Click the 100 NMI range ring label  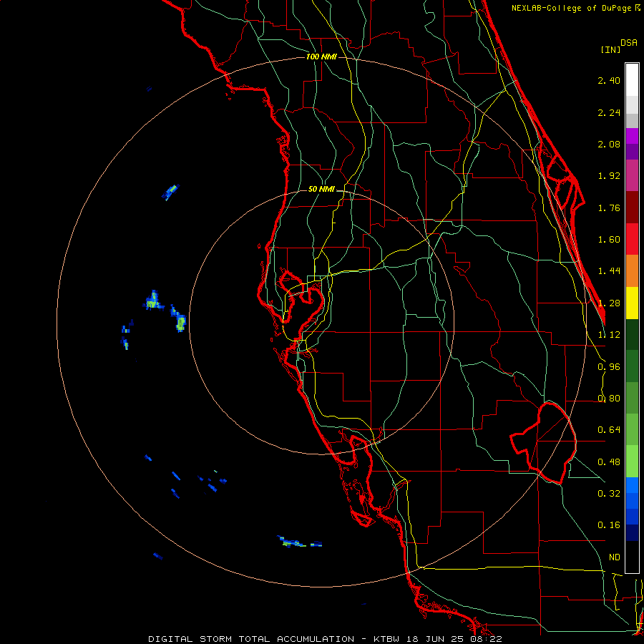(x=321, y=57)
